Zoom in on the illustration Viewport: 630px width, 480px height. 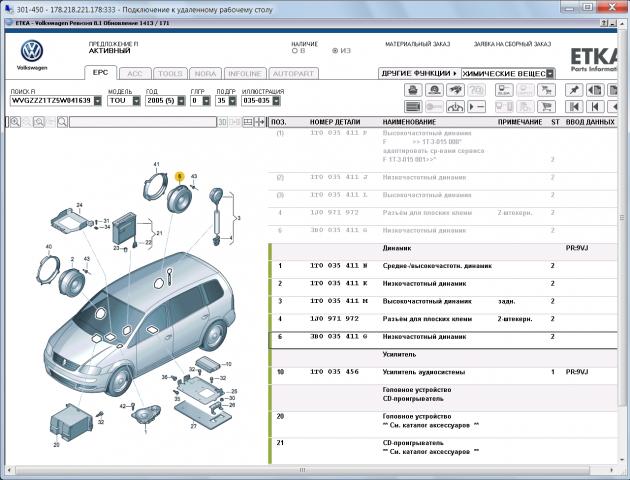[x=15, y=122]
